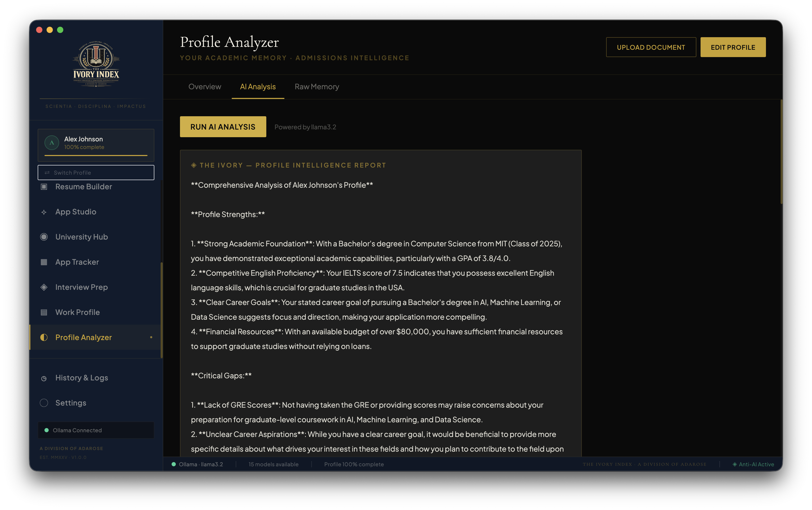
Task: Switch to the Raw Memory tab
Action: (x=317, y=87)
